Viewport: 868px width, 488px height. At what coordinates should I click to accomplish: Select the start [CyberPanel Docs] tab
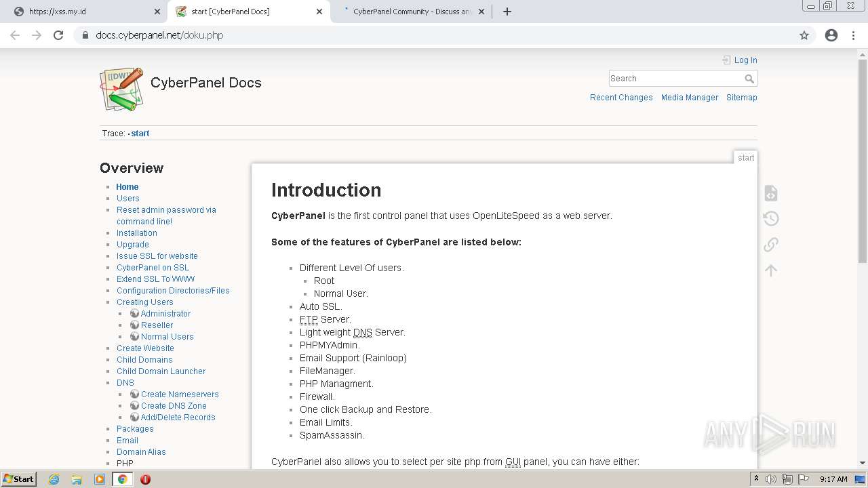click(248, 12)
